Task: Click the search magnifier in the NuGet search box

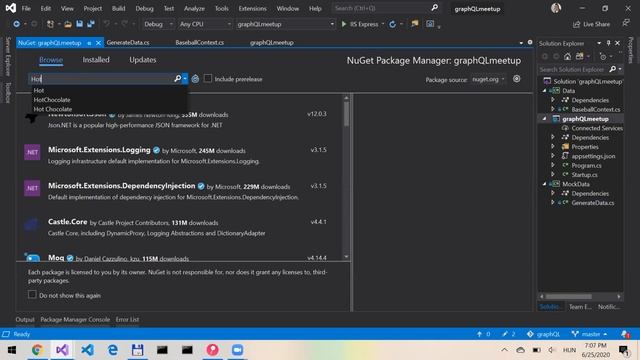Action: (x=177, y=78)
